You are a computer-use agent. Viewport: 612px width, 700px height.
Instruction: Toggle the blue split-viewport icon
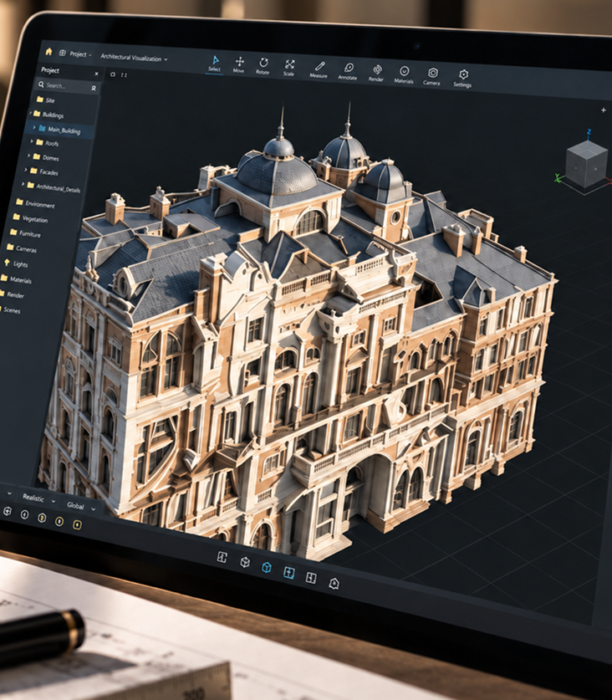click(x=288, y=572)
